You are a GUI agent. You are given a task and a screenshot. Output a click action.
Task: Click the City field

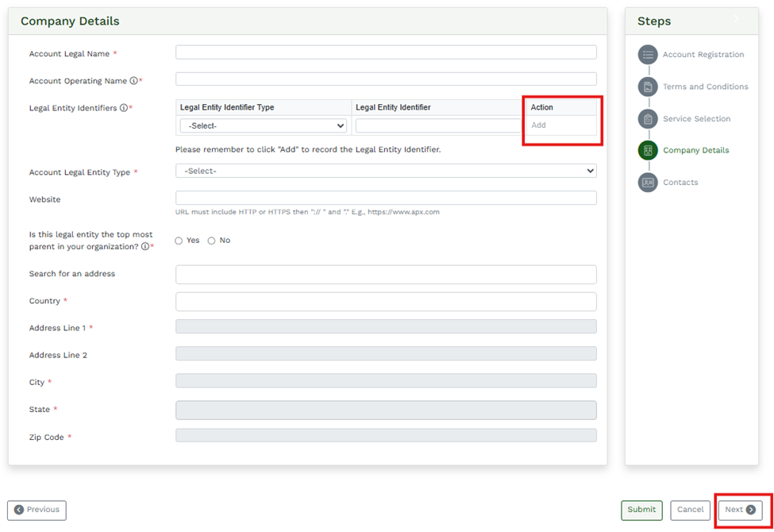click(386, 381)
